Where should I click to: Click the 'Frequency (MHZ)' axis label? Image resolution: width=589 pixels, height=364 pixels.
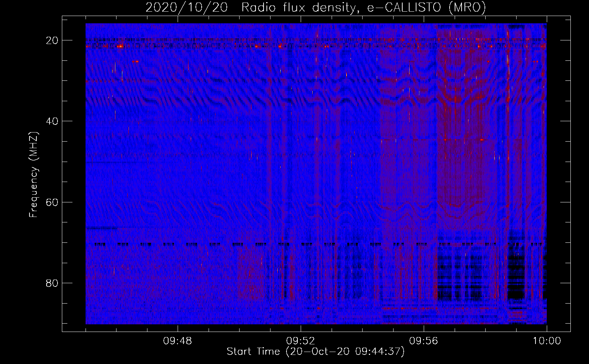(x=33, y=175)
